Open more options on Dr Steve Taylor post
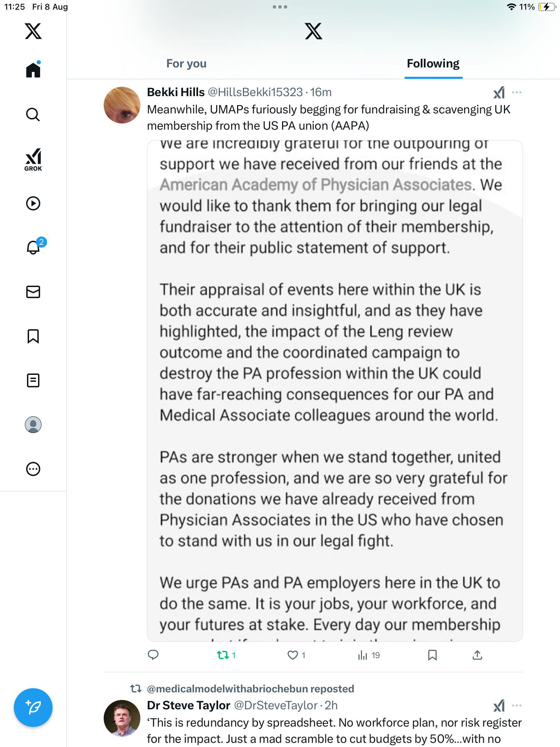This screenshot has width=560, height=747. coord(517,705)
